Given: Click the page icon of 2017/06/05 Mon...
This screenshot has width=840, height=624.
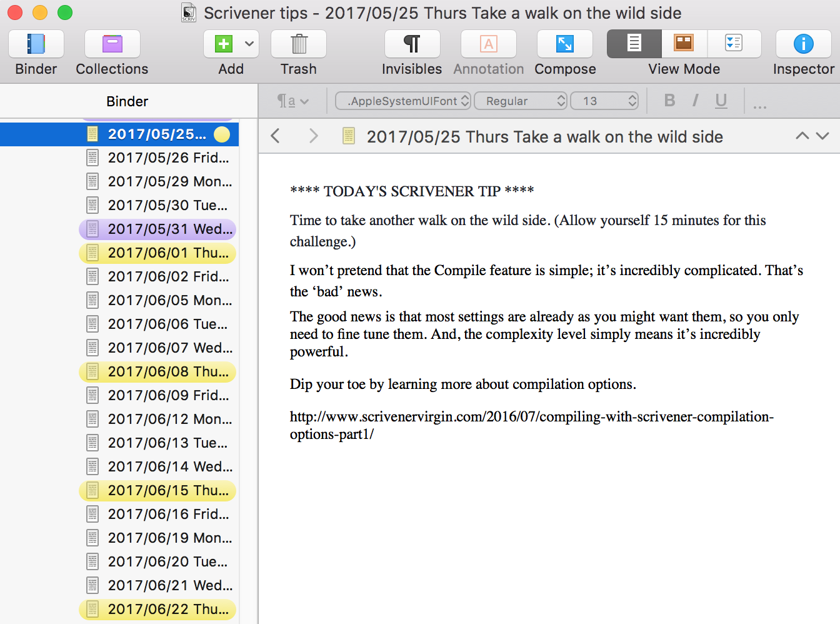Looking at the screenshot, I should click(92, 300).
